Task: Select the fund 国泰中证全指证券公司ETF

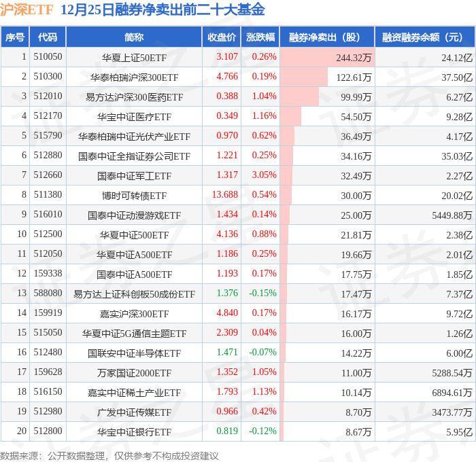Action: click(x=134, y=156)
